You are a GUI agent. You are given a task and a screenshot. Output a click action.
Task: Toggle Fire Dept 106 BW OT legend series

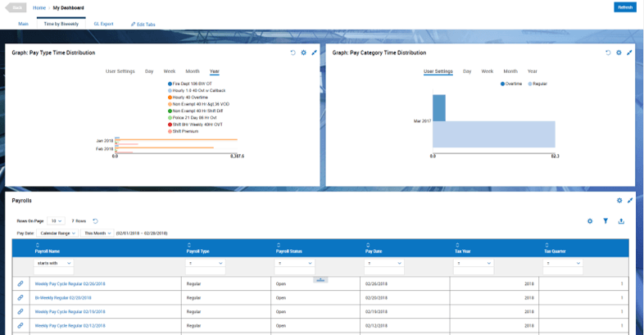(x=190, y=84)
